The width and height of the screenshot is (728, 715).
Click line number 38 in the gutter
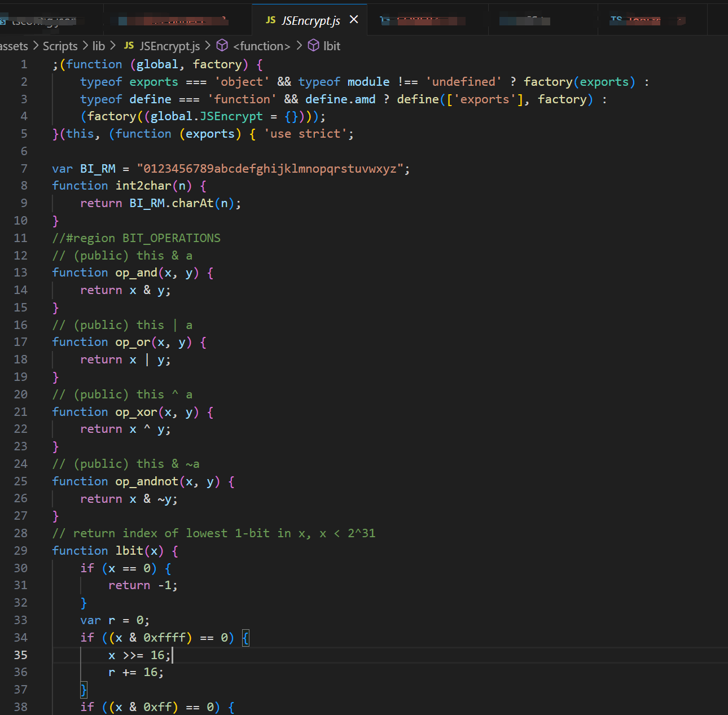[x=21, y=707]
